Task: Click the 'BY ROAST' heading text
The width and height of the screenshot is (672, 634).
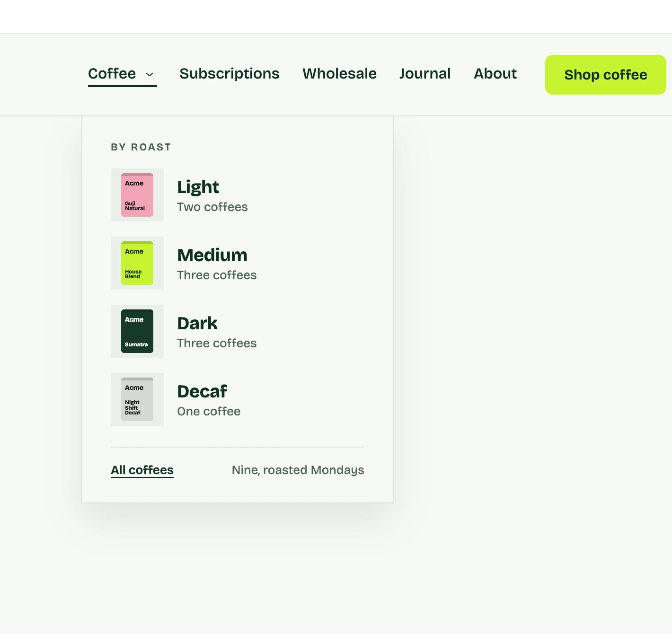Action: click(141, 147)
